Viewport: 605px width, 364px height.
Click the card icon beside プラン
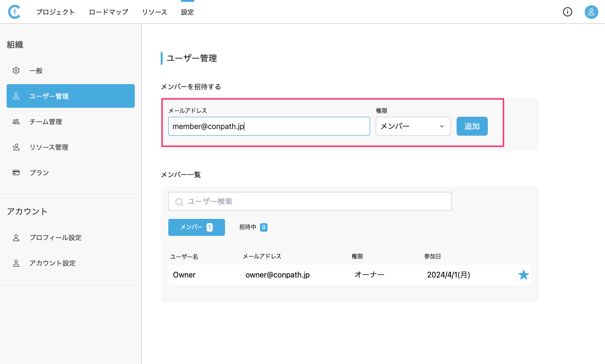(16, 173)
